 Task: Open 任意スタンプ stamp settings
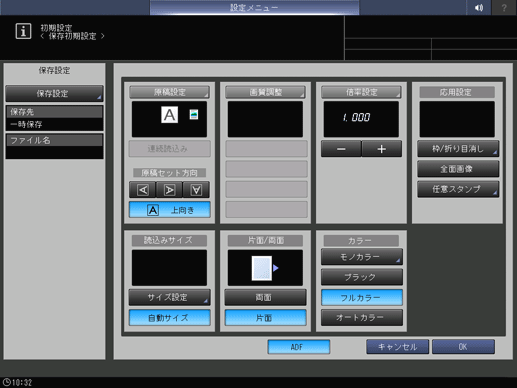click(x=458, y=189)
